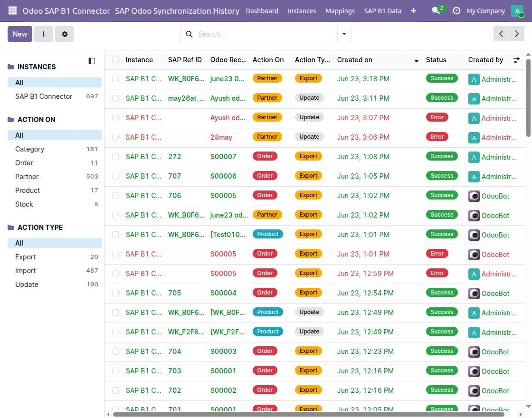Check the row with Odoo record S00006
The width and height of the screenshot is (532, 418).
tap(115, 176)
